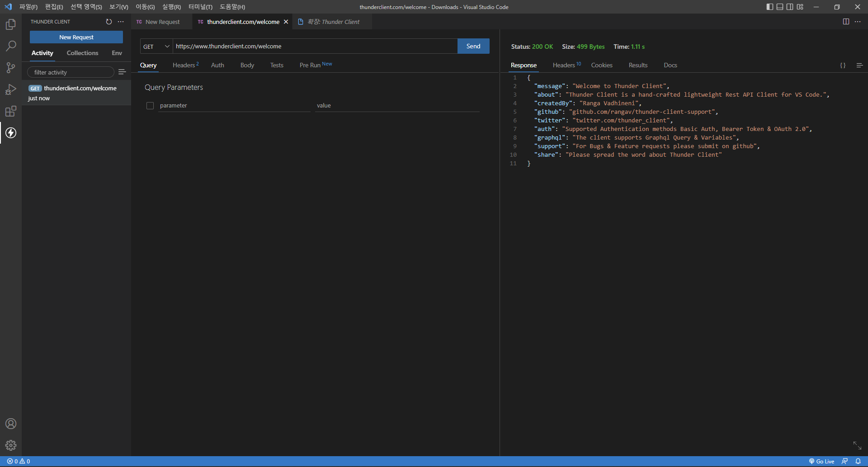Click the expand response arrows icon

(857, 445)
